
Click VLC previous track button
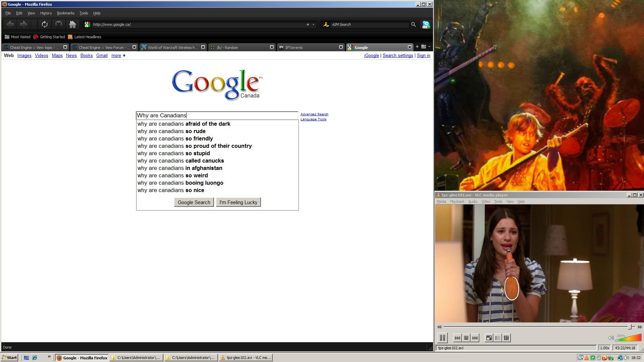457,338
